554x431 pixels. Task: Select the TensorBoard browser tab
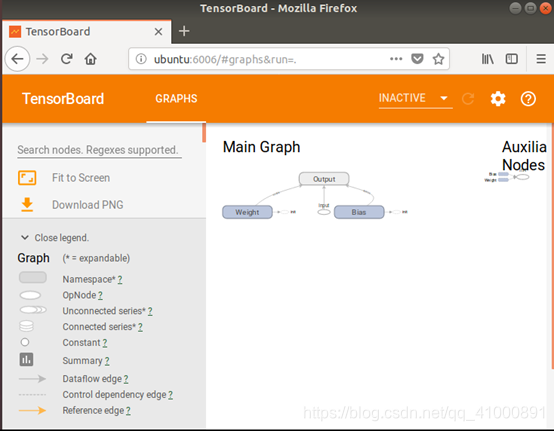pos(87,32)
